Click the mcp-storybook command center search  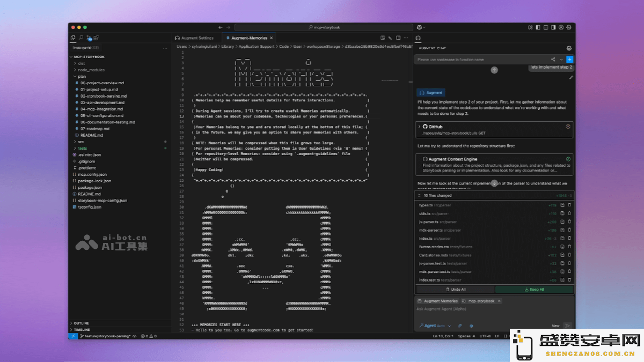click(x=324, y=27)
